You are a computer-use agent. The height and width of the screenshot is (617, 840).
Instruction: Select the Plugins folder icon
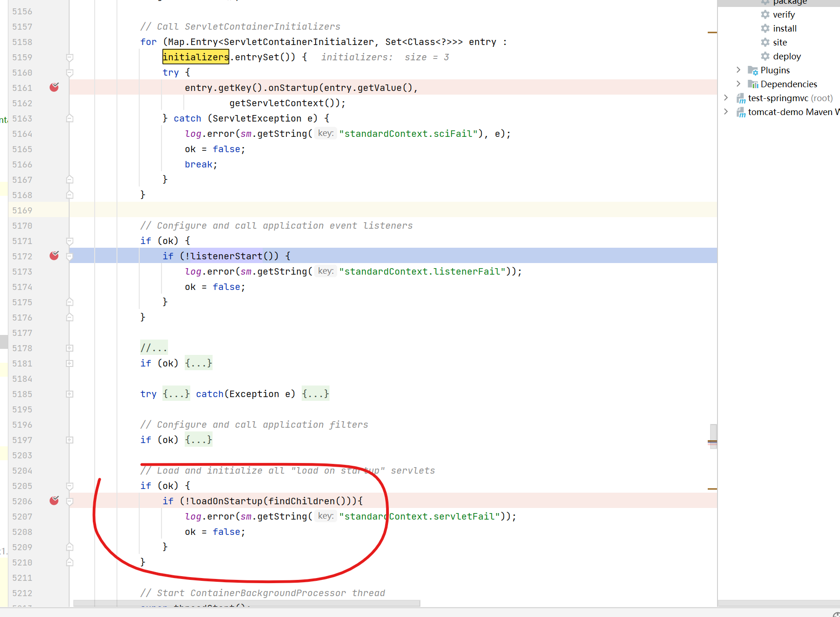pos(753,71)
